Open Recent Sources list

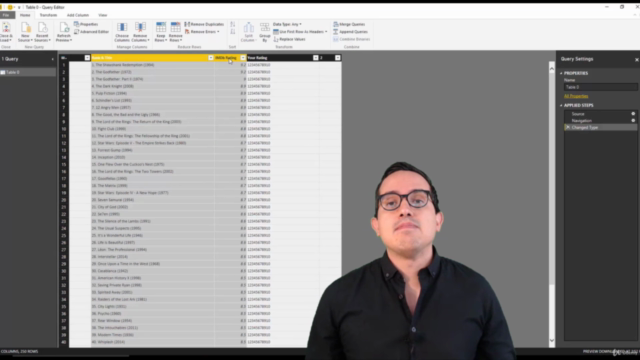click(42, 32)
